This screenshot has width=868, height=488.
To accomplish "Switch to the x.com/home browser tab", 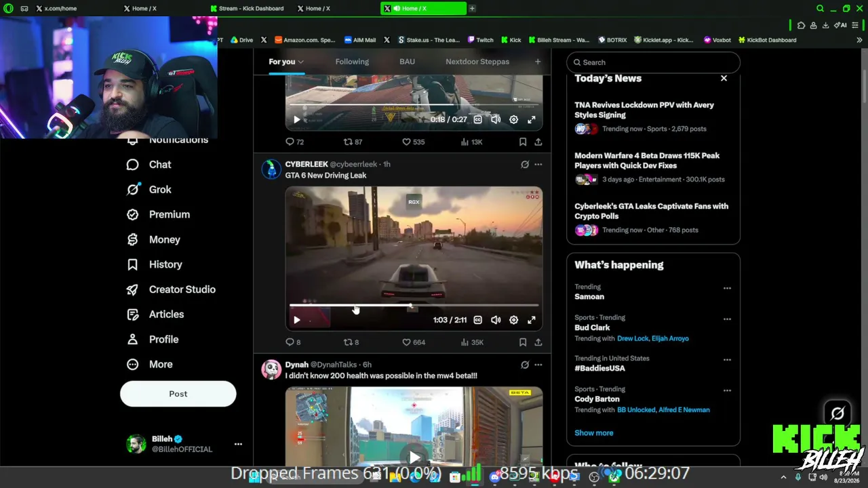I will (59, 8).
